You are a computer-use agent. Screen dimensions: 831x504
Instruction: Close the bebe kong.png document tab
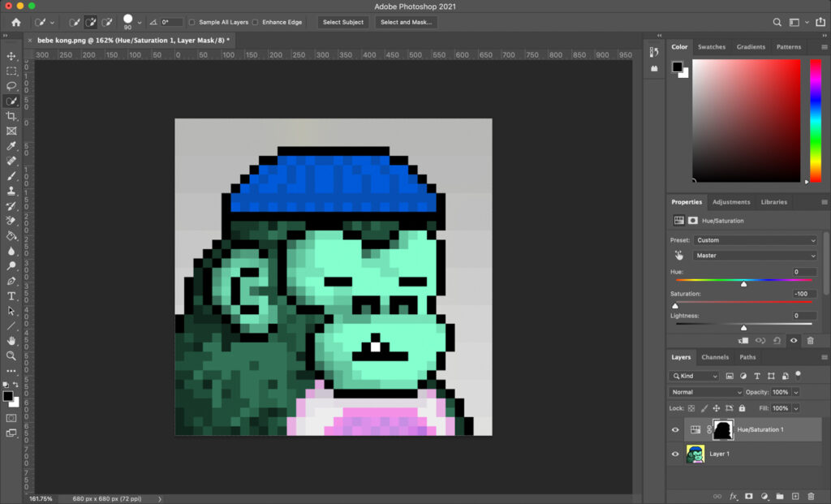(x=30, y=41)
